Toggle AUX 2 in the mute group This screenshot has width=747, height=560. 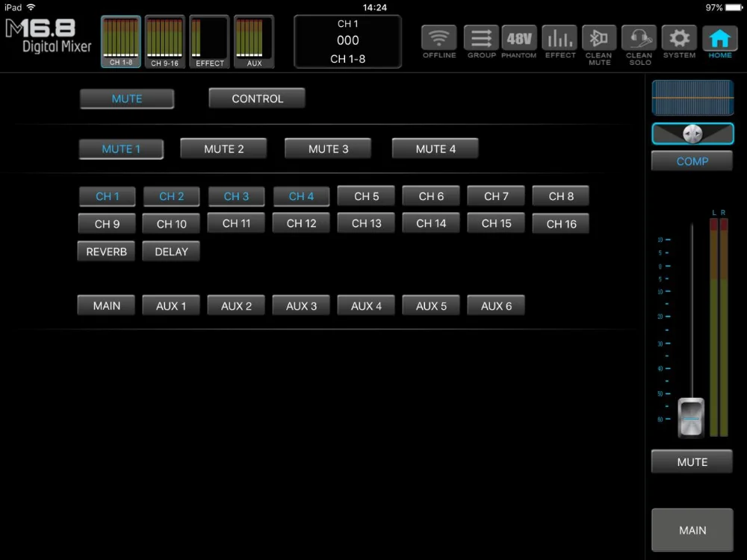pos(236,305)
